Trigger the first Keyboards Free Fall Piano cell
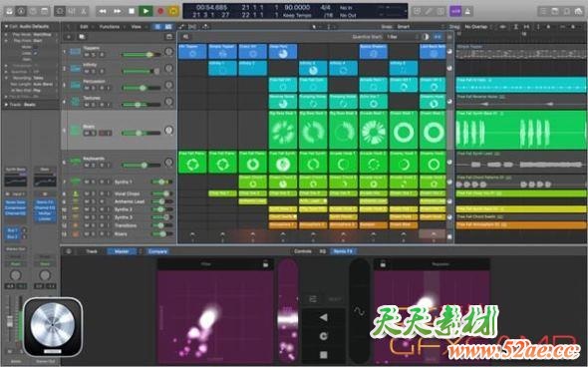The width and height of the screenshot is (588, 367). point(192,163)
